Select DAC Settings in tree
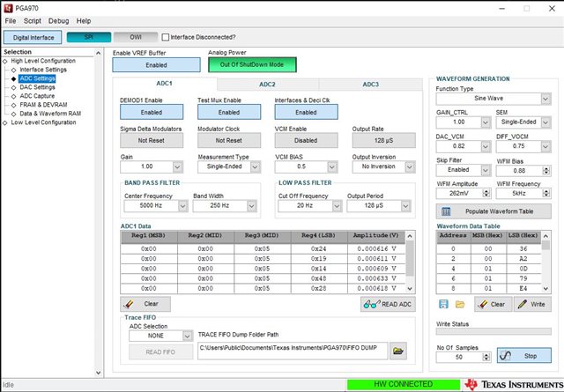 click(x=37, y=87)
